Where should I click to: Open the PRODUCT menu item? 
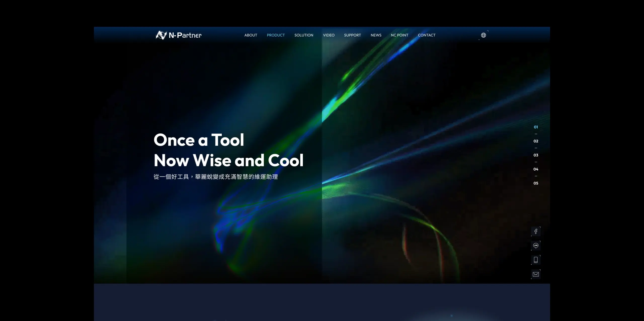(x=276, y=35)
